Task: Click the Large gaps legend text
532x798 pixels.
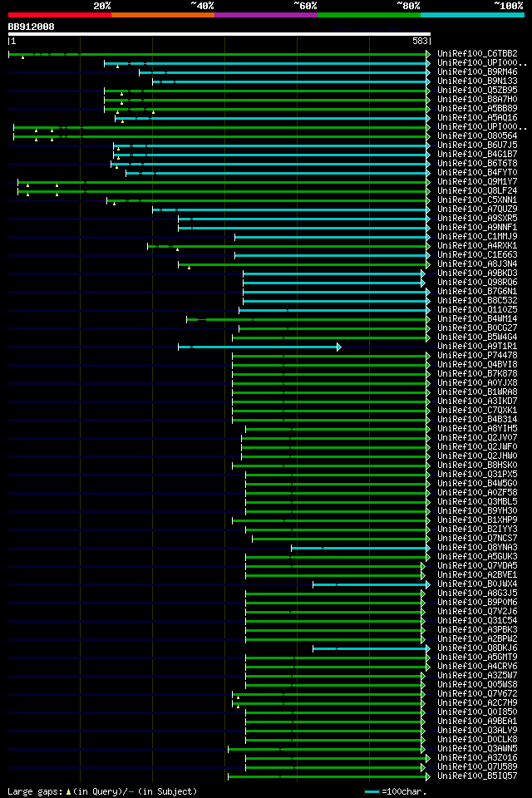Action: coord(102,792)
